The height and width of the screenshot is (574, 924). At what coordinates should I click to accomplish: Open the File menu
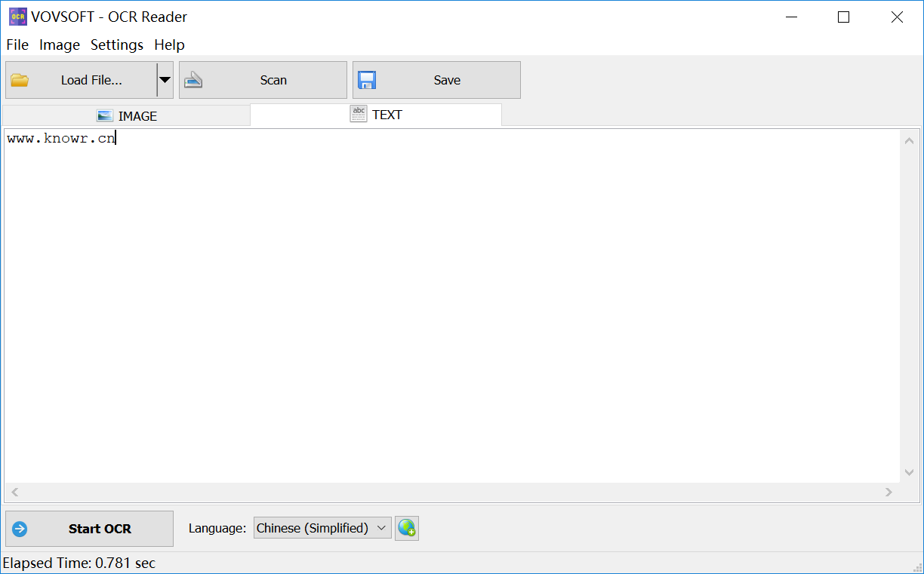tap(17, 45)
